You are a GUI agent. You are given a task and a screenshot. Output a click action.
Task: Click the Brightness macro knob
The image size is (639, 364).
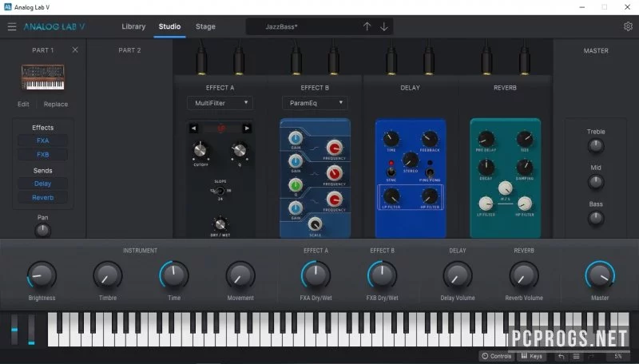click(42, 275)
